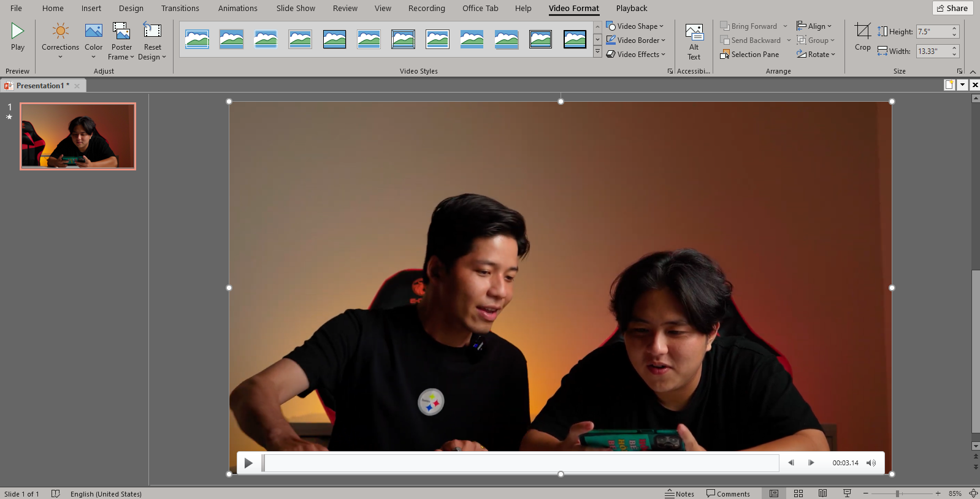Click the spell check icon in status bar
The image size is (980, 499).
[55, 493]
